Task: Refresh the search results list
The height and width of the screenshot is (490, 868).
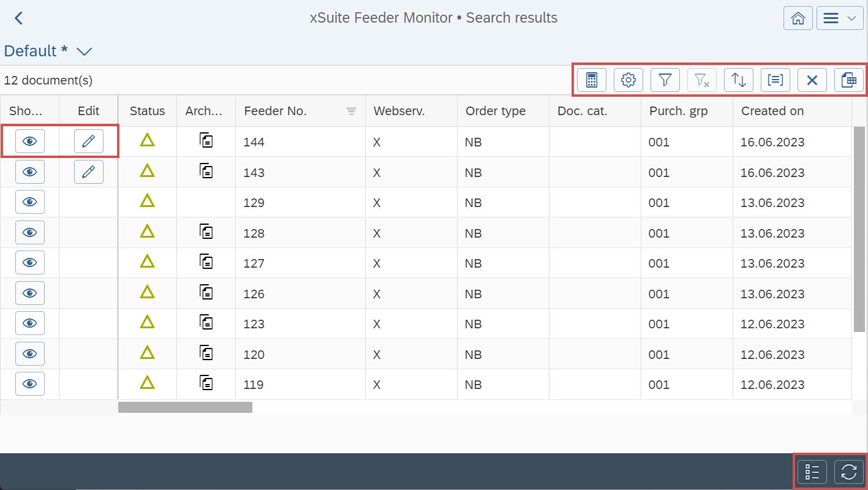Action: (848, 472)
